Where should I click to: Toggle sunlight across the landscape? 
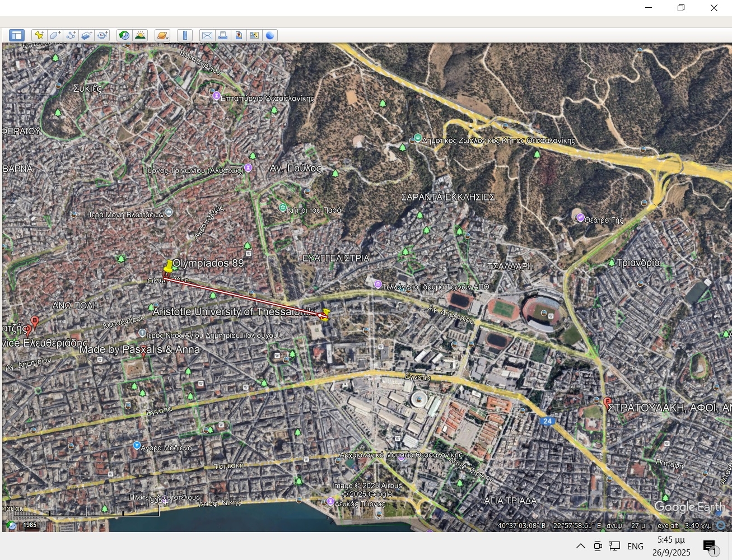pos(140,35)
